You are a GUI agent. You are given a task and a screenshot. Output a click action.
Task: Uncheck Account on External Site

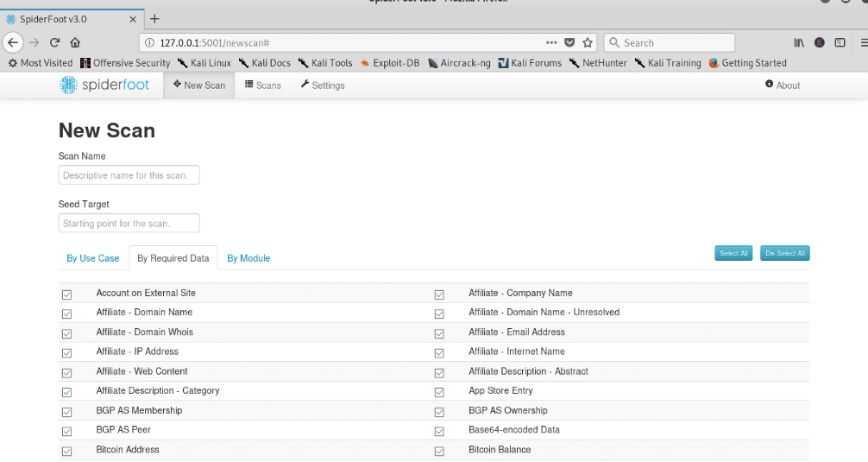point(67,294)
